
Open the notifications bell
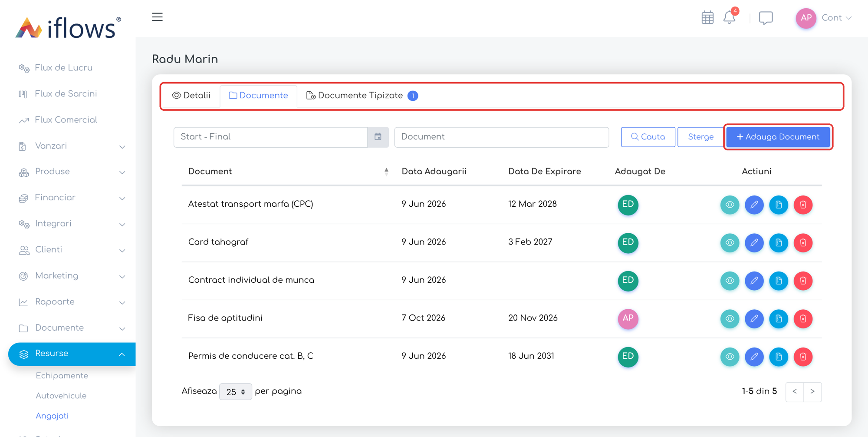point(730,18)
